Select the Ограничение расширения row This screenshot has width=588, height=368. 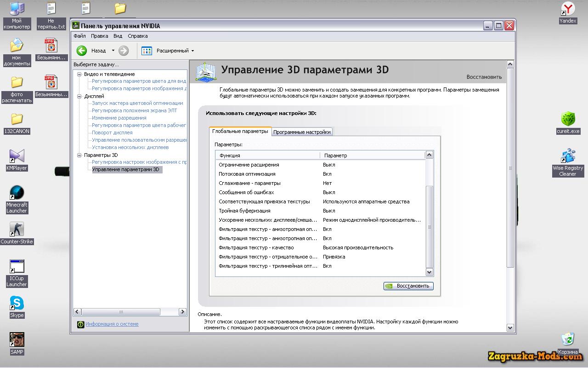click(321, 165)
